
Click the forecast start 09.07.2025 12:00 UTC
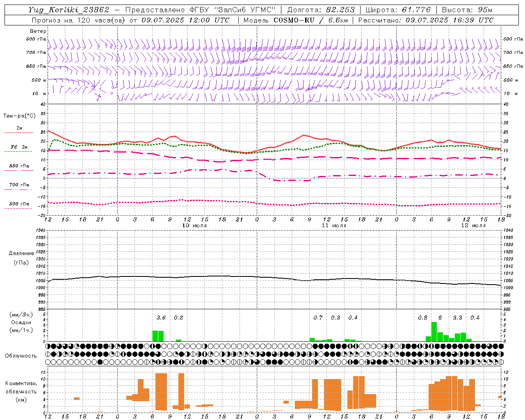tap(185, 20)
